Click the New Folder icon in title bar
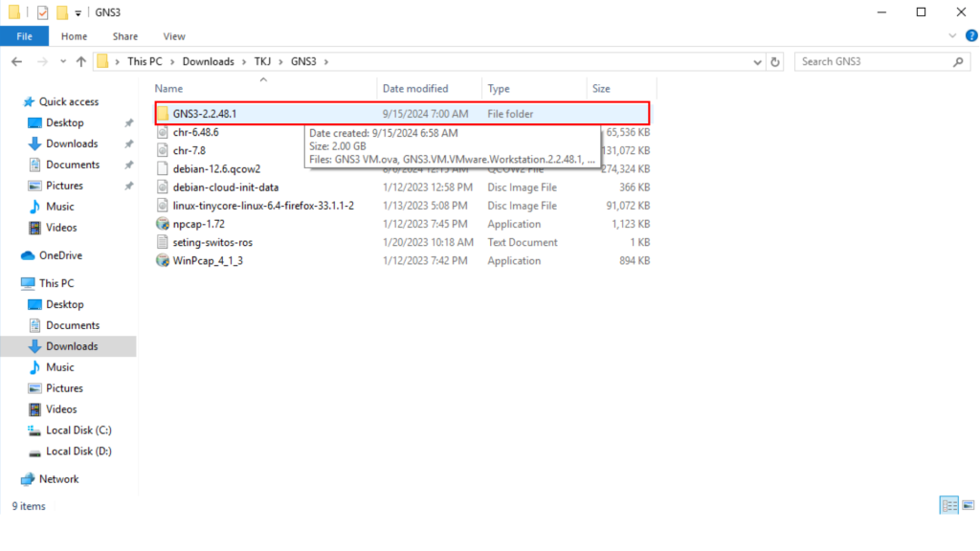 (61, 12)
